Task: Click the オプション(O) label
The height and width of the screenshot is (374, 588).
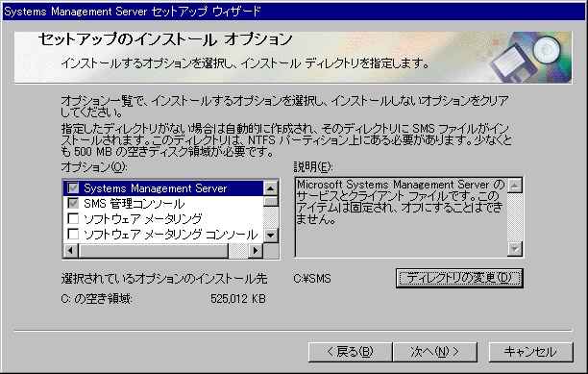Action: tap(94, 166)
